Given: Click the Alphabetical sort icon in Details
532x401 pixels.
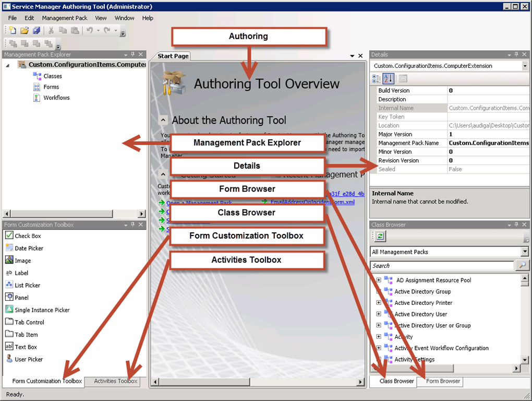Looking at the screenshot, I should point(388,79).
